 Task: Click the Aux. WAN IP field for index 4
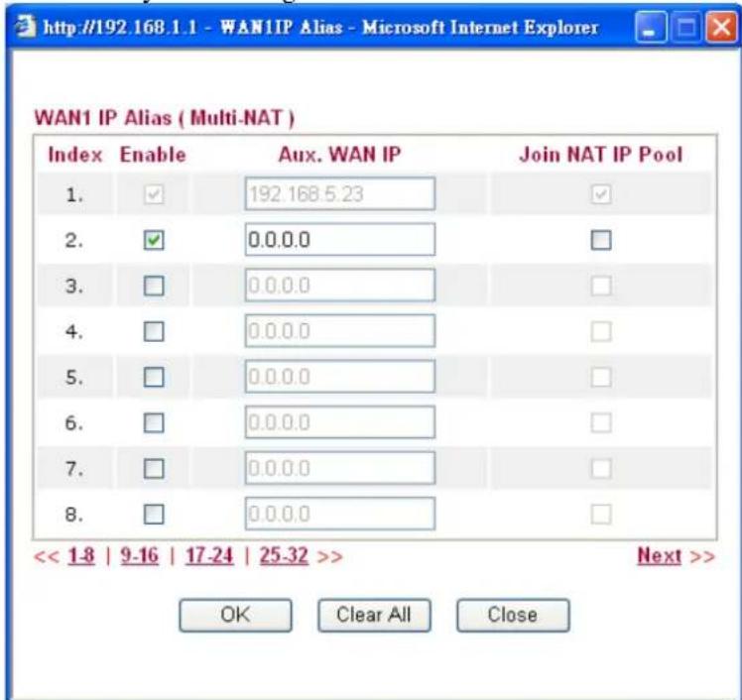tap(340, 331)
